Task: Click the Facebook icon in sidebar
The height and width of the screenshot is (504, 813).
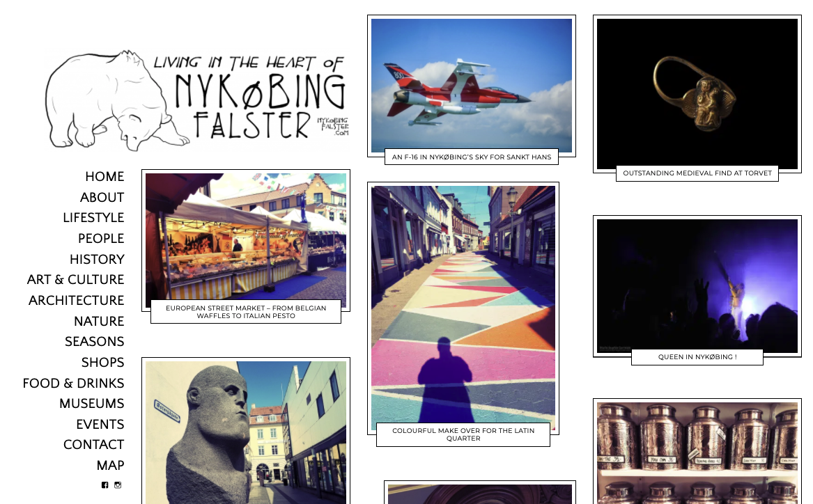Action: (104, 485)
